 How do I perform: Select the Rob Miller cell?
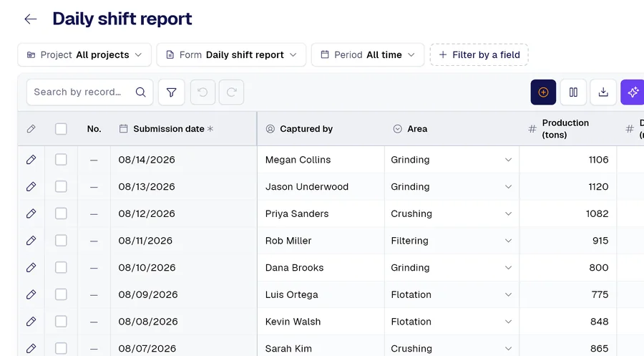[321, 241]
